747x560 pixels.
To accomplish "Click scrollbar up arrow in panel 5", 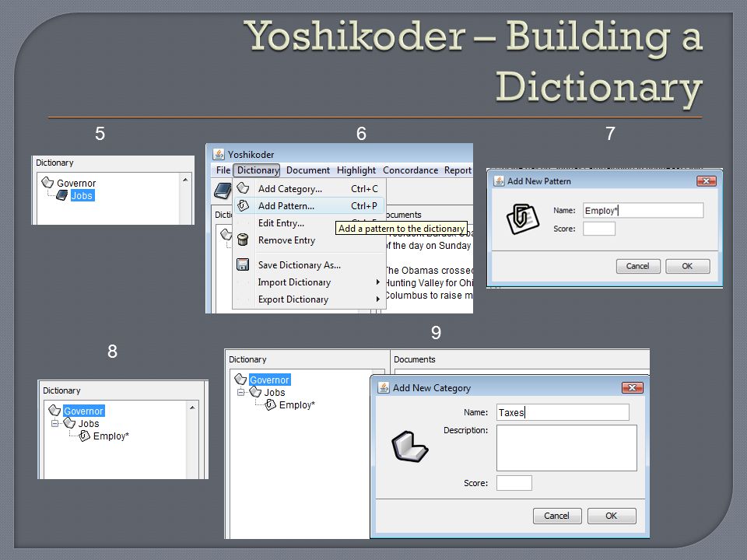I will 185,180.
